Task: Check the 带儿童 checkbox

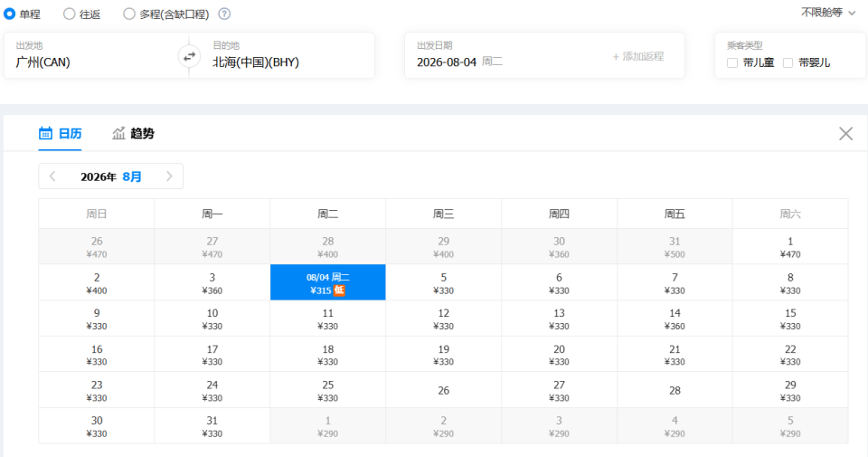Action: 732,62
